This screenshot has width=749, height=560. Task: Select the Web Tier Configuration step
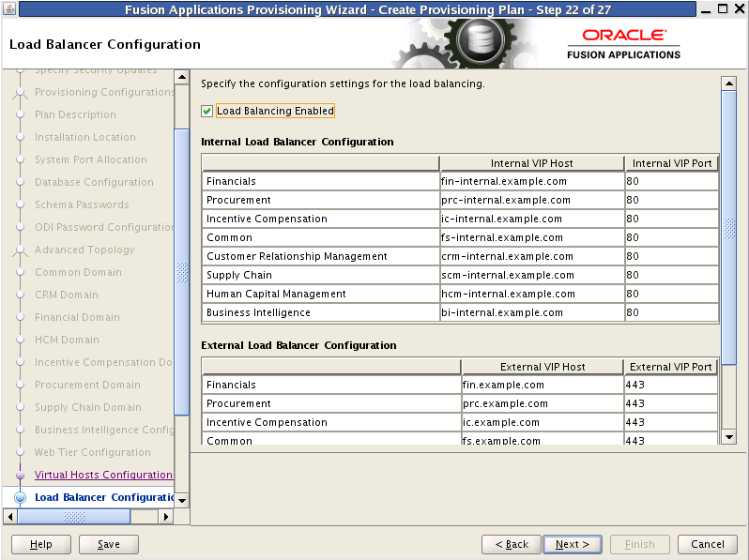click(x=93, y=452)
